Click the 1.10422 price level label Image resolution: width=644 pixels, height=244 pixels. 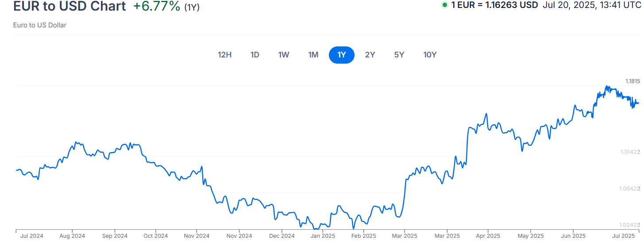[630, 152]
